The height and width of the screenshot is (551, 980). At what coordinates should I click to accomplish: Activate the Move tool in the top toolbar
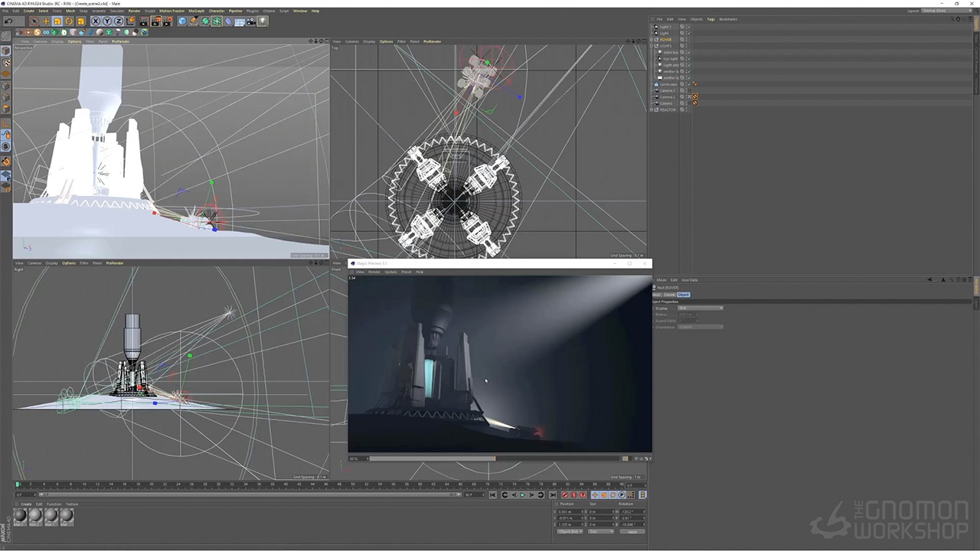coord(46,21)
